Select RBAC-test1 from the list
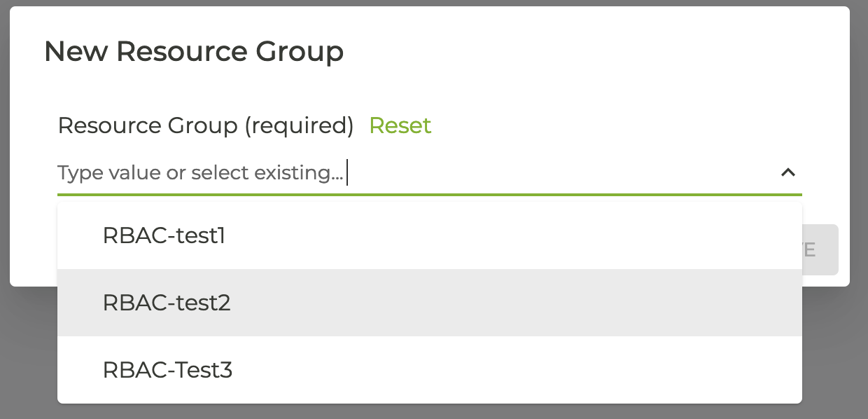Image resolution: width=868 pixels, height=419 pixels. pos(164,235)
